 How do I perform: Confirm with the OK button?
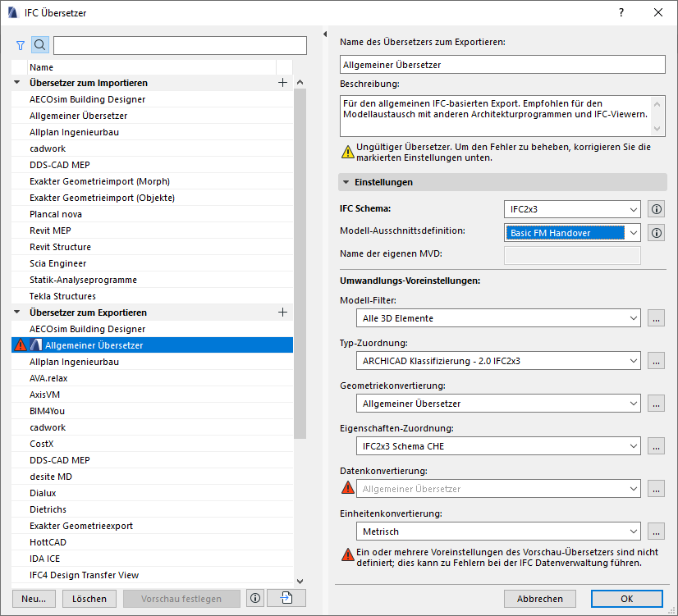pos(627,599)
